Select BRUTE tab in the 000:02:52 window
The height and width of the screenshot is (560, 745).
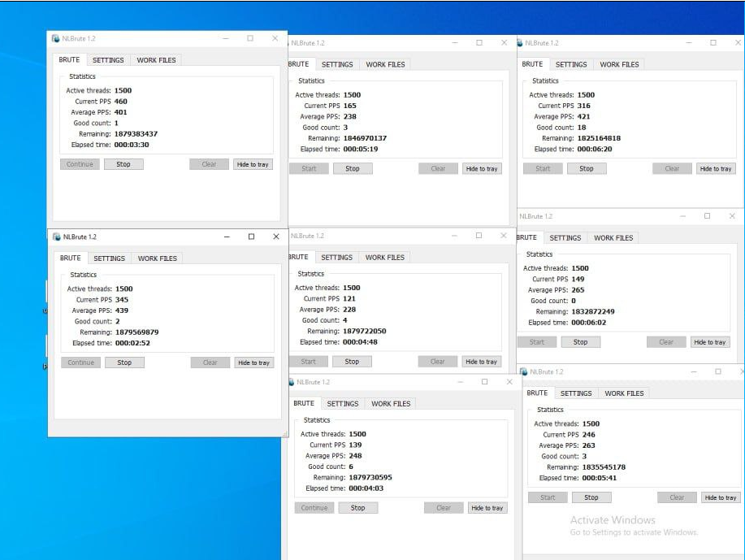click(71, 258)
